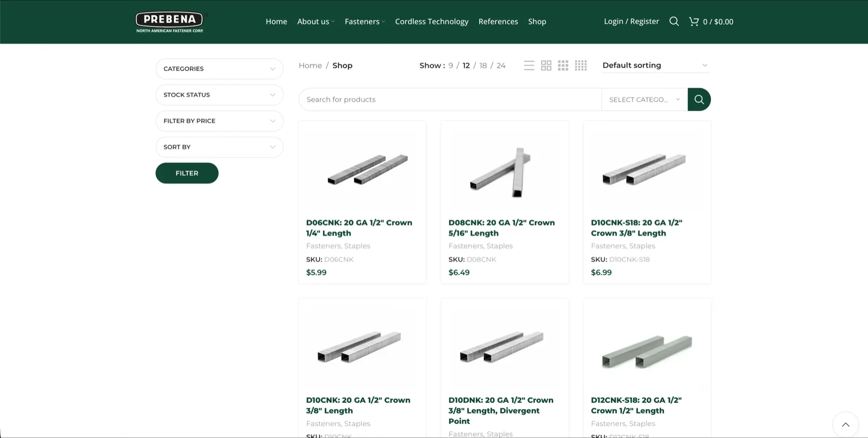
Task: Click the Home breadcrumb link
Action: [310, 66]
